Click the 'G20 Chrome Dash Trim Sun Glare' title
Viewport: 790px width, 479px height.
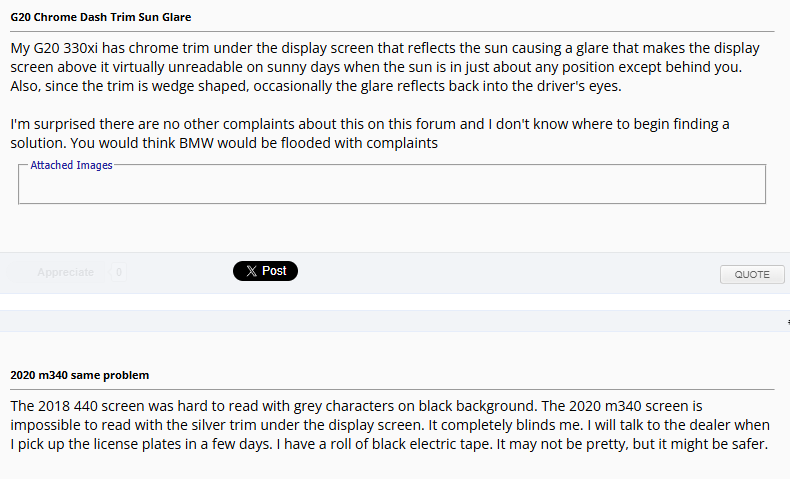(100, 18)
